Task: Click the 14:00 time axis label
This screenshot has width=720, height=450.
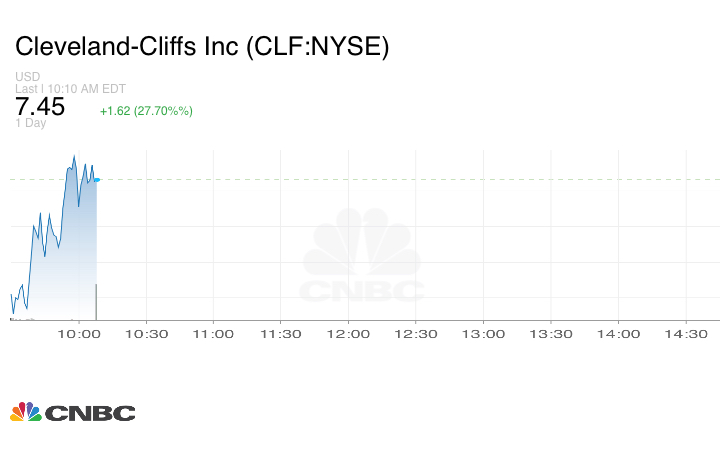Action: point(618,335)
